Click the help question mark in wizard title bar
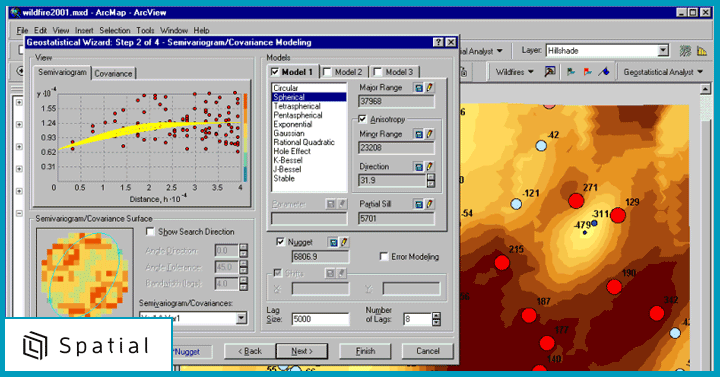The image size is (720, 377). (x=438, y=42)
